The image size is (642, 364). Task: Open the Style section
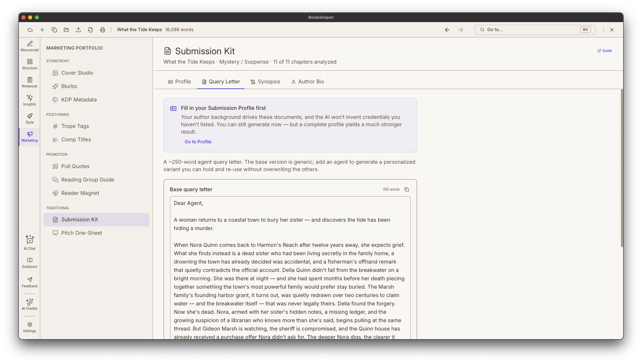(30, 119)
